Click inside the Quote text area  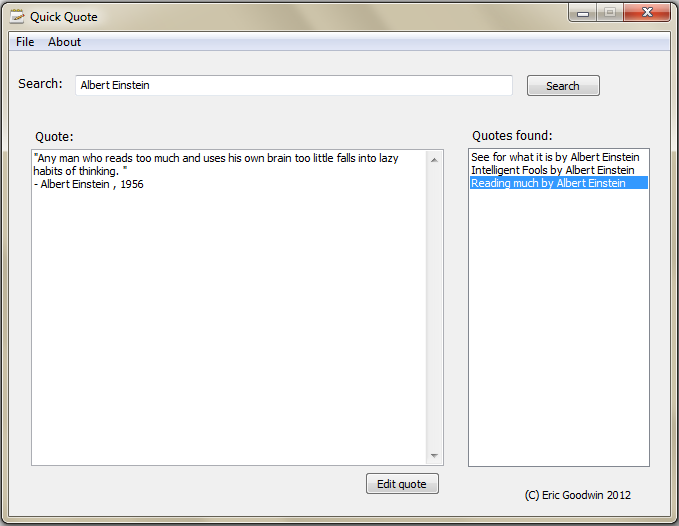pyautogui.click(x=229, y=307)
